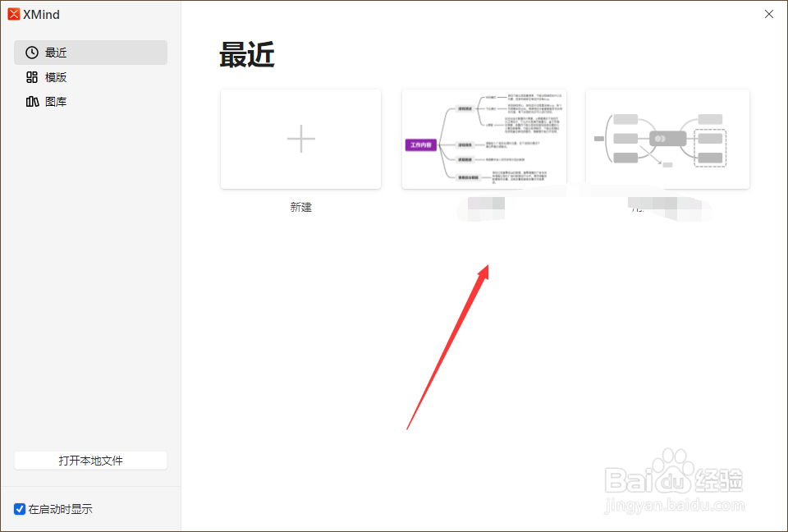788x532 pixels.
Task: Select 最近 in the sidebar
Action: (57, 52)
